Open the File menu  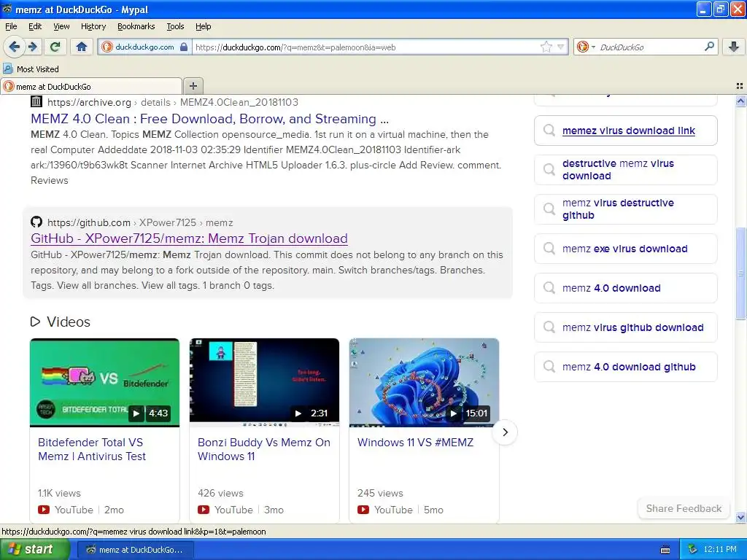pos(11,26)
